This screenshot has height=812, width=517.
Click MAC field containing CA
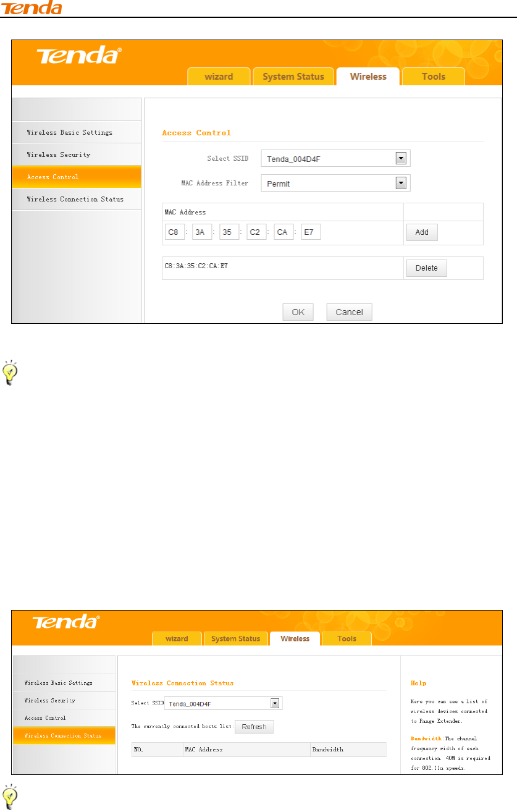pos(284,232)
